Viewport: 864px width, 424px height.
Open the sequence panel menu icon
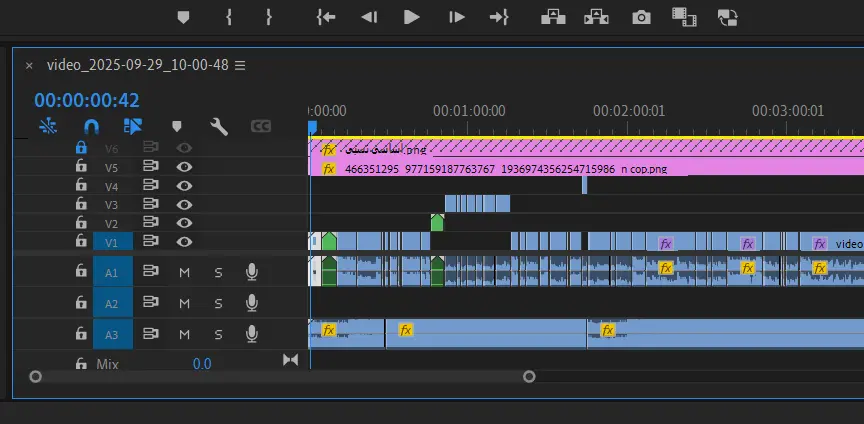[240, 66]
